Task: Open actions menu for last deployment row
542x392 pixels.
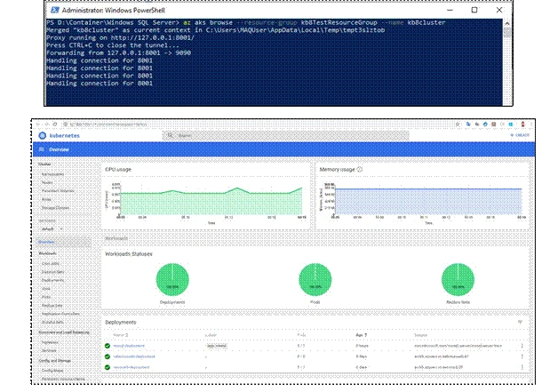Action: [522, 367]
